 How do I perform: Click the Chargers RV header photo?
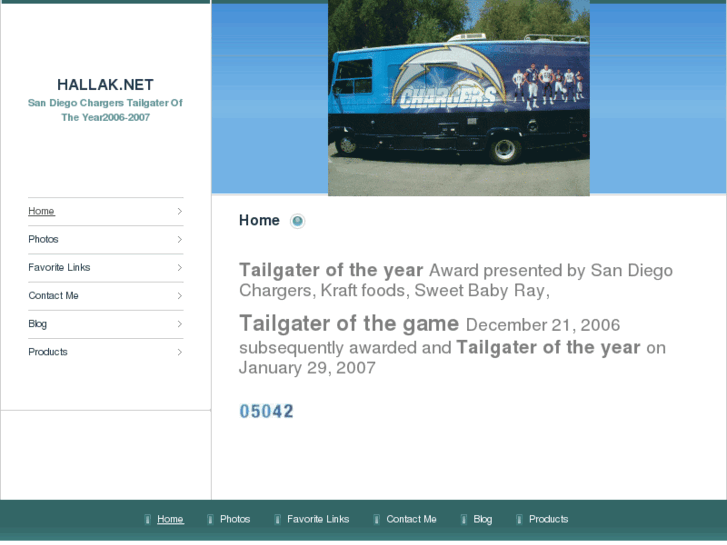(459, 98)
